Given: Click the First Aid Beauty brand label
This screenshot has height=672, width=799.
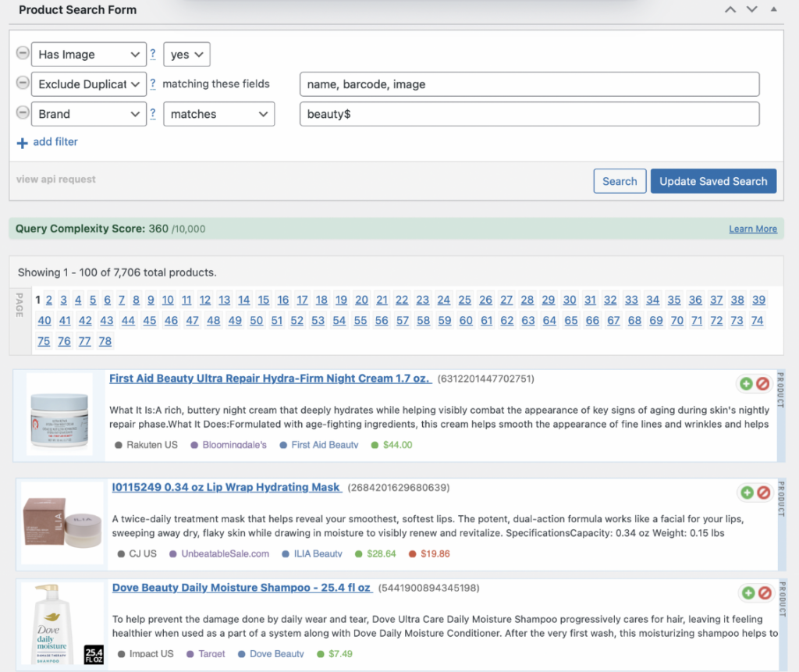Looking at the screenshot, I should tap(325, 445).
